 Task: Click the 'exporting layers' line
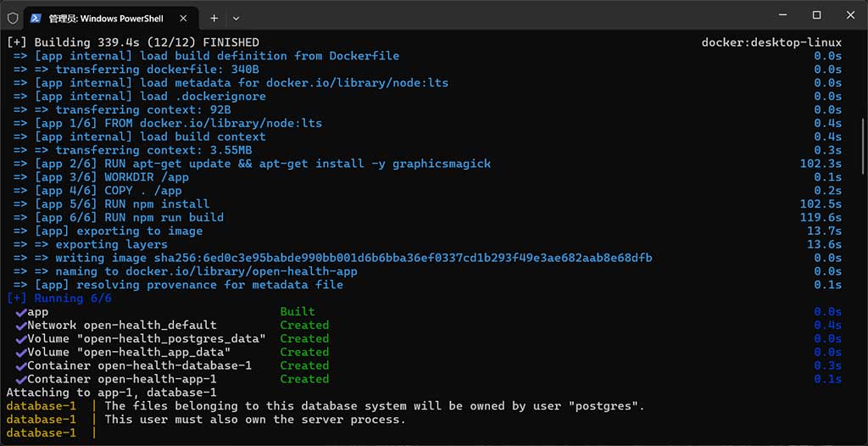[x=90, y=244]
